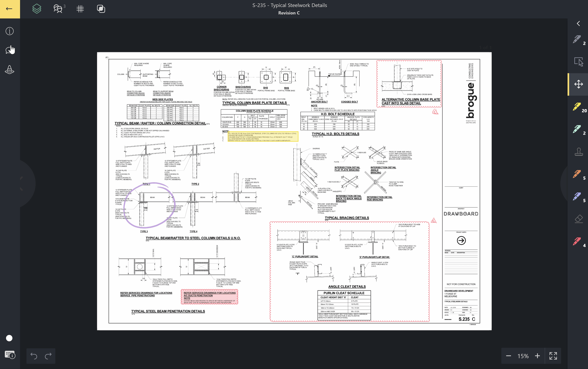Open document info icon

[9, 31]
